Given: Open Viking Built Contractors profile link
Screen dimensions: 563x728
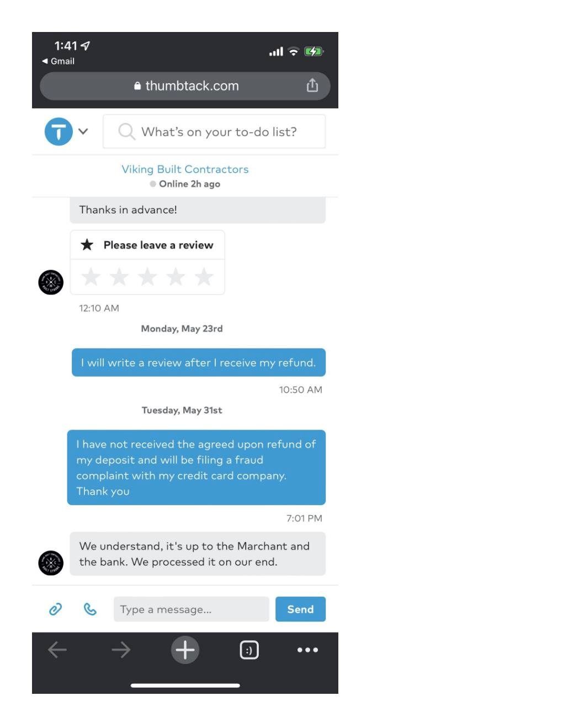Looking at the screenshot, I should (185, 169).
